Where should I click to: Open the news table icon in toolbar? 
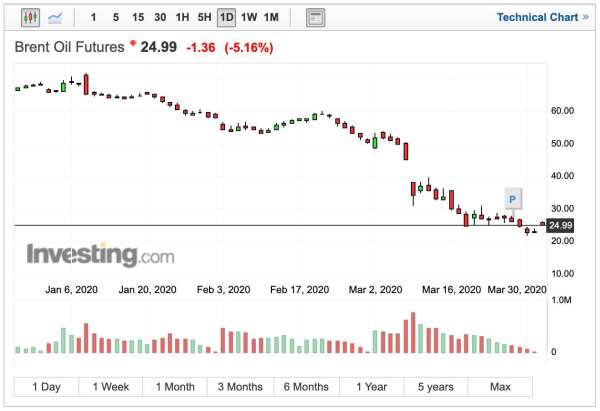coord(315,18)
